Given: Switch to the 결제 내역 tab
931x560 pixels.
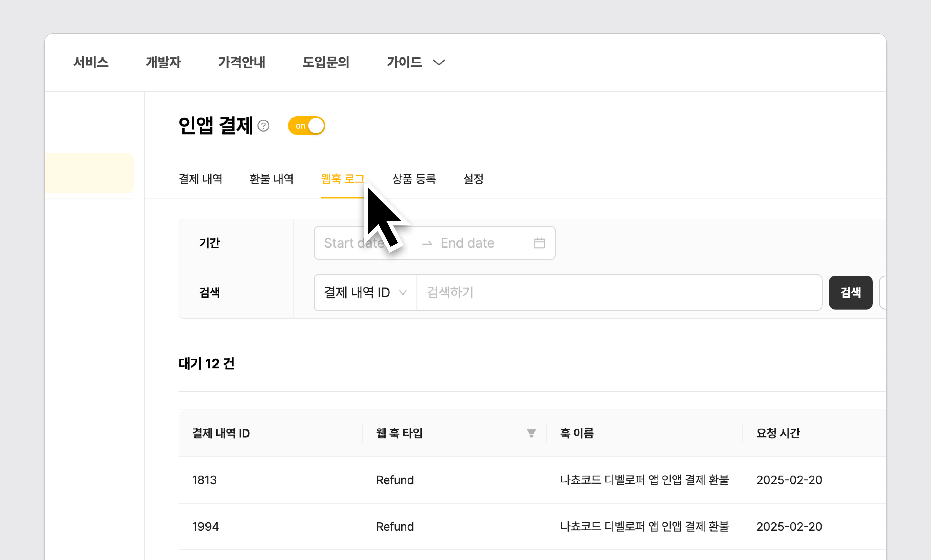Looking at the screenshot, I should coord(201,179).
